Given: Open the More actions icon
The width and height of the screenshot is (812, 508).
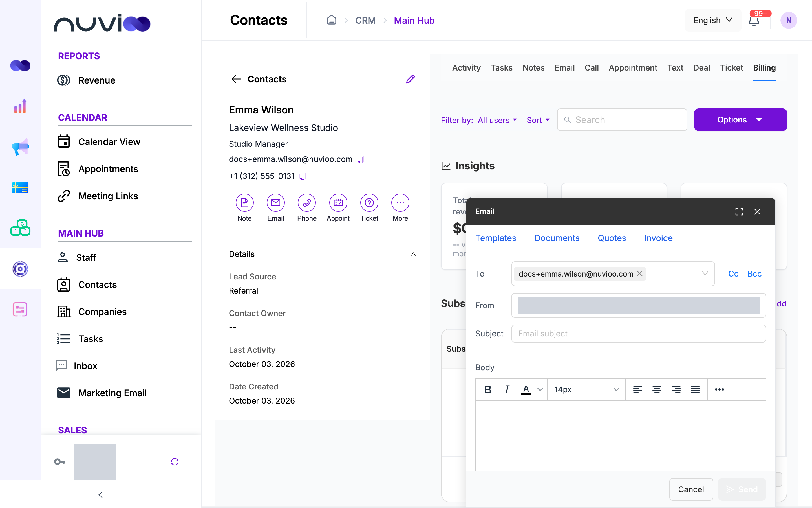Looking at the screenshot, I should click(400, 203).
